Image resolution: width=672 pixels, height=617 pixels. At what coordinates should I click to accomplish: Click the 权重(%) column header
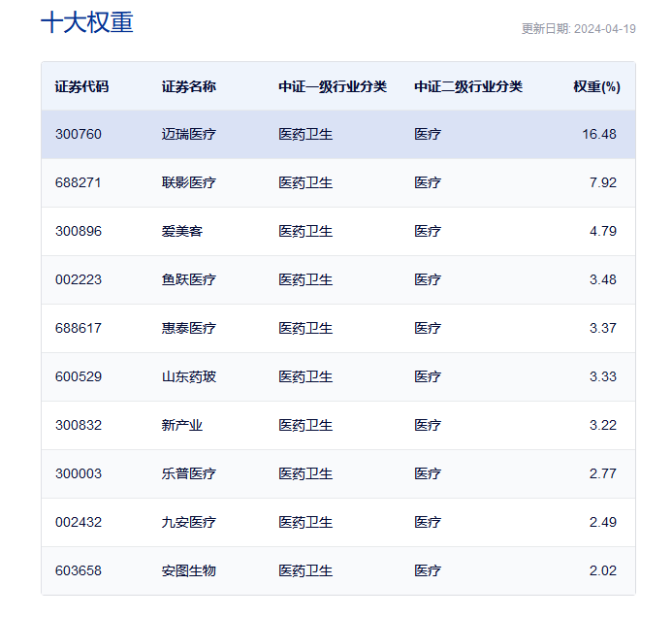pyautogui.click(x=597, y=86)
